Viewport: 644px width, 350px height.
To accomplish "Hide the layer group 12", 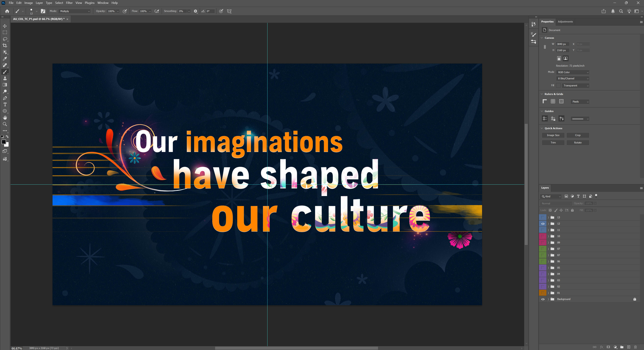I will (543, 224).
